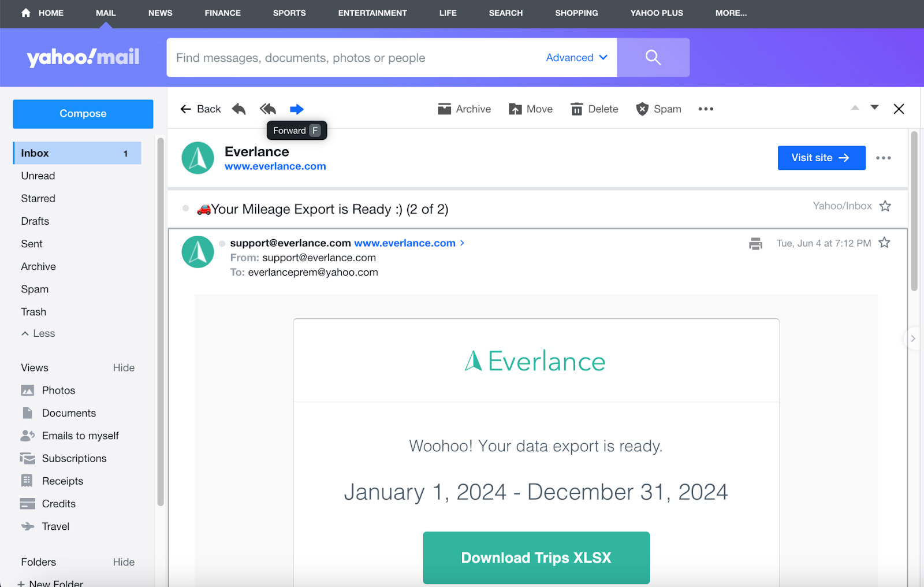Toggle unread dot beside the subject line
The height and width of the screenshot is (587, 924).
click(185, 209)
